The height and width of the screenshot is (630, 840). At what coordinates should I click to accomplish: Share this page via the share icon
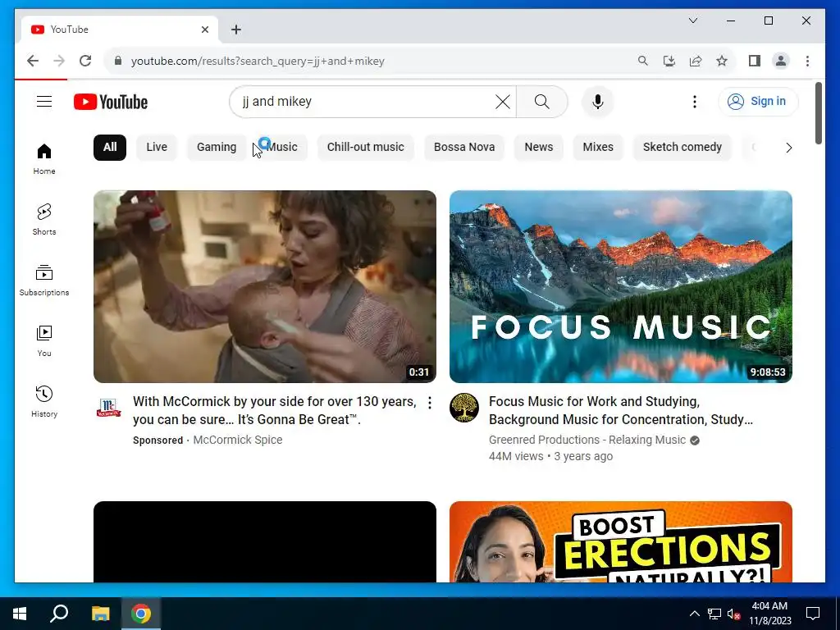pyautogui.click(x=696, y=61)
